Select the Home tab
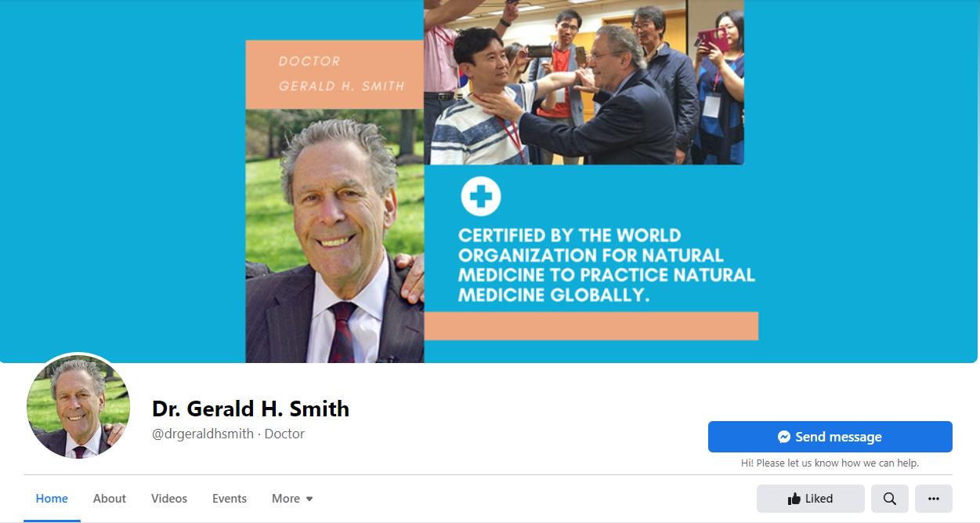Image resolution: width=980 pixels, height=523 pixels. (52, 499)
